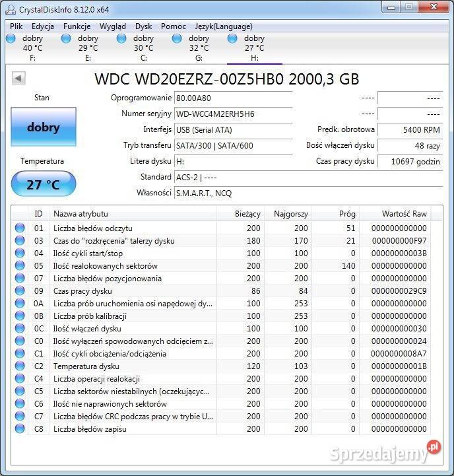Click status orb for attribute 01

click(x=20, y=228)
